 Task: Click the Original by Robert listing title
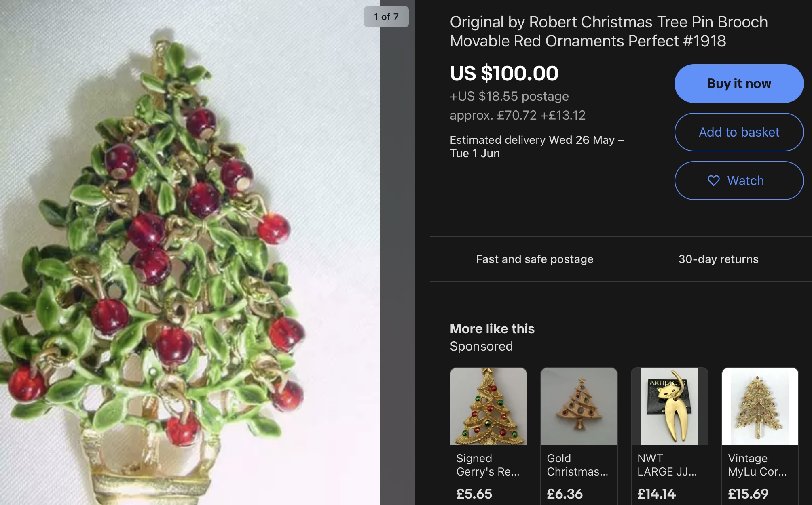609,32
